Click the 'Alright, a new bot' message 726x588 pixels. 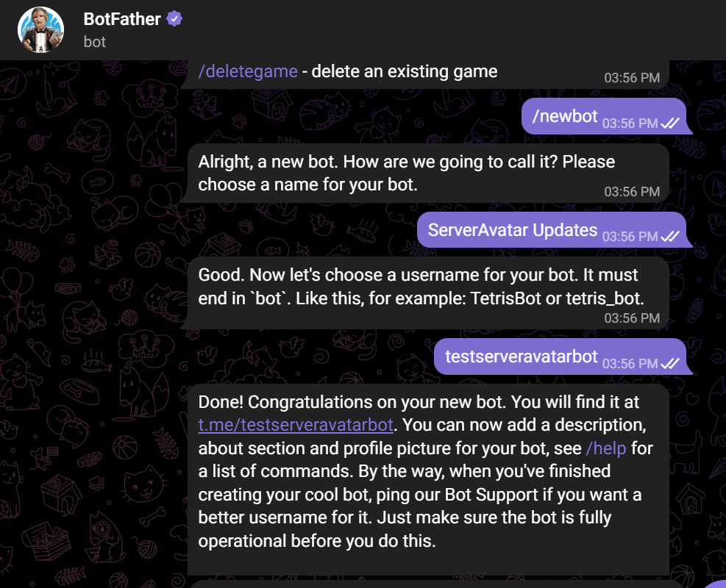406,173
